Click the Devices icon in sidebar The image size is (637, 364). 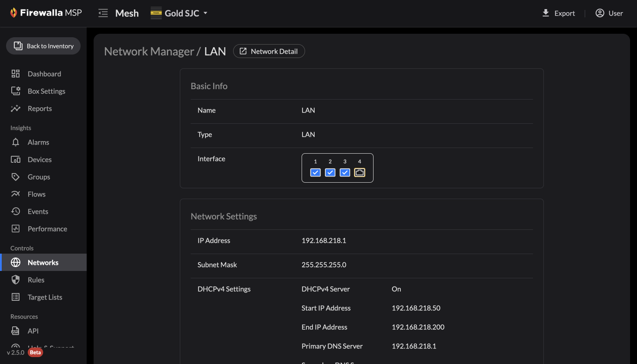click(x=16, y=159)
